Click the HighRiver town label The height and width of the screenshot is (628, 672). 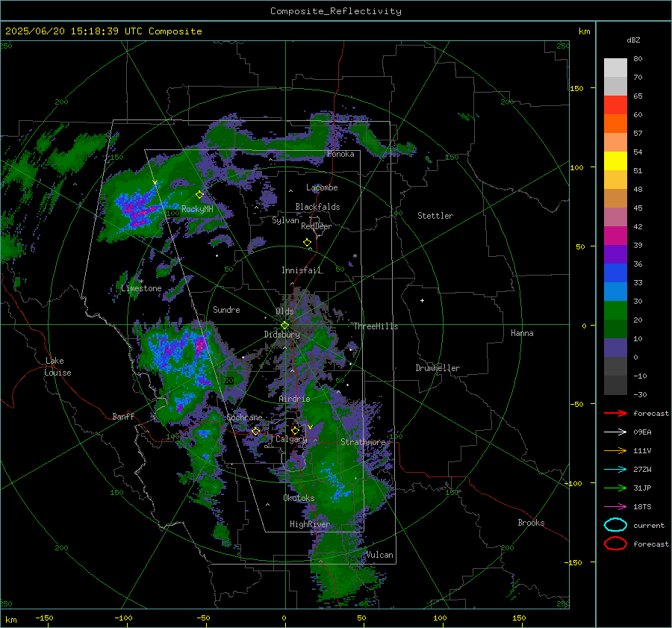[309, 524]
